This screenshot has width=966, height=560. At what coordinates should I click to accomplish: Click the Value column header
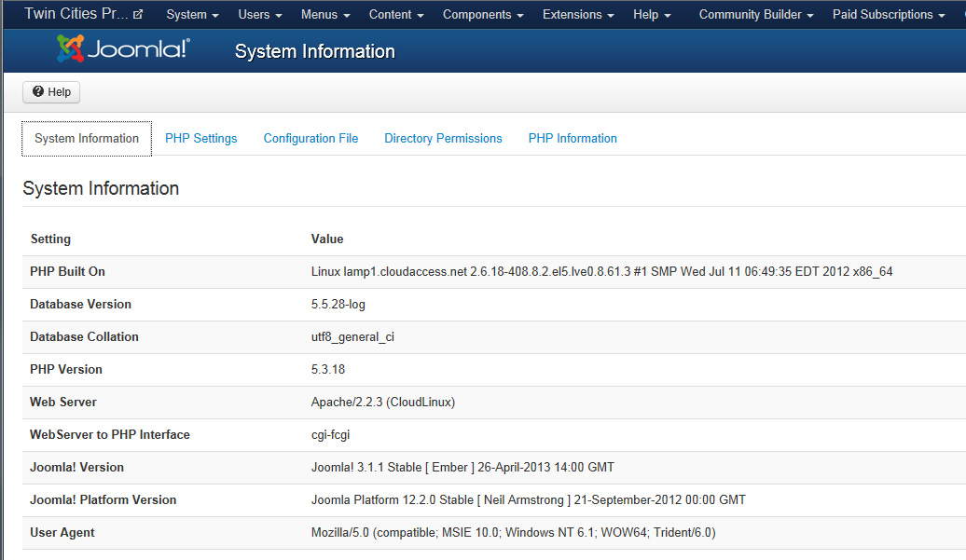[x=327, y=239]
